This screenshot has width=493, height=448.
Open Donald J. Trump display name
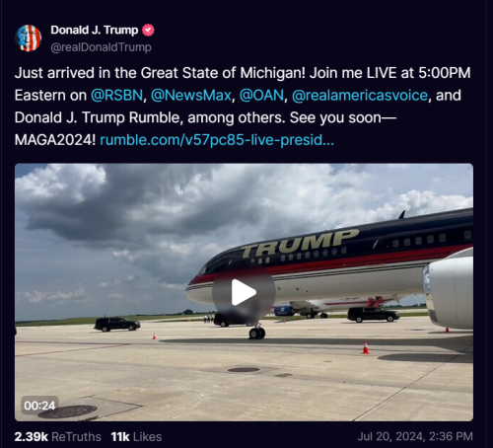(95, 30)
